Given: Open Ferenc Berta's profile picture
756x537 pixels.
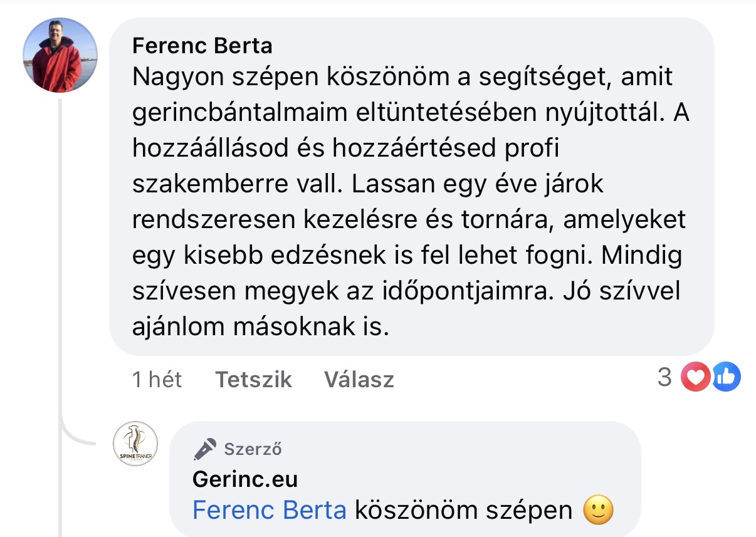Looking at the screenshot, I should (60, 55).
